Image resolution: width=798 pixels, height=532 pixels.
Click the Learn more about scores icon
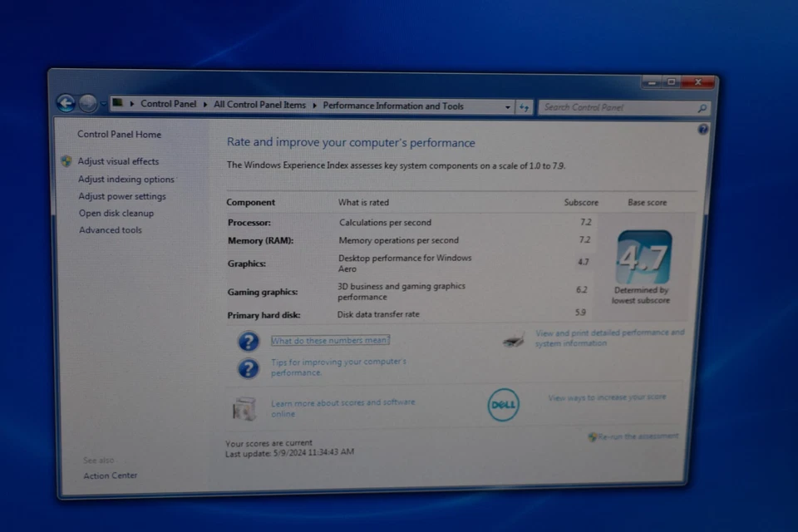(244, 407)
